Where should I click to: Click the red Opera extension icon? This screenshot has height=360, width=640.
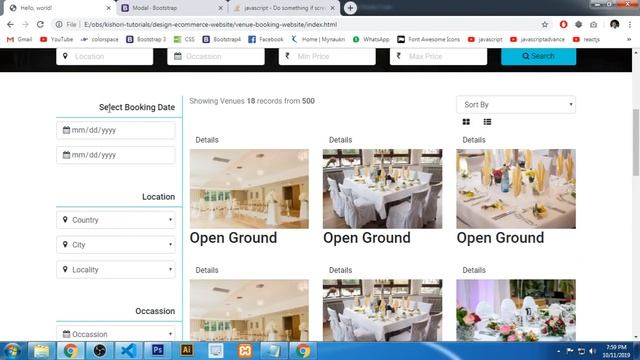pyautogui.click(x=563, y=24)
